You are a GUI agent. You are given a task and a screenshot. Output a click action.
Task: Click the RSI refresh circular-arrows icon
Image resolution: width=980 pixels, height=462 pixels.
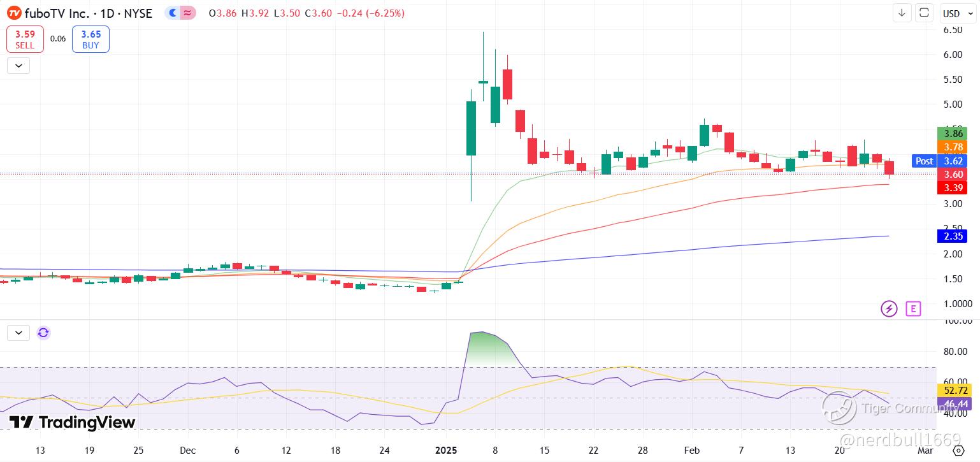43,333
